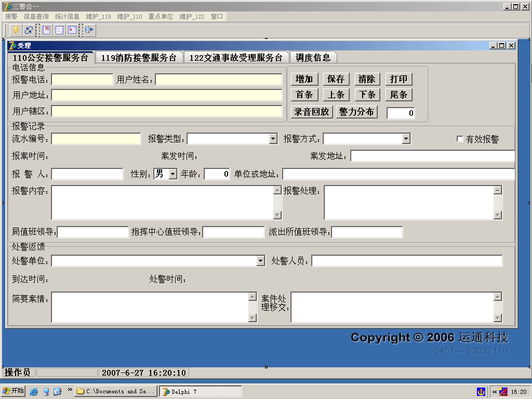The height and width of the screenshot is (399, 532).
Task: Open the 报警类型 dropdown
Action: click(273, 138)
